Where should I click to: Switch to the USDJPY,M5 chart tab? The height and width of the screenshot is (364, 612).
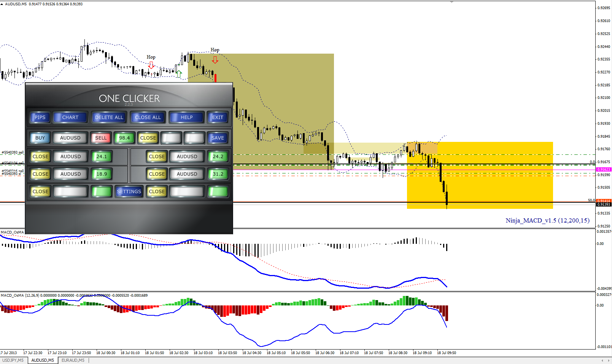[x=13, y=360]
